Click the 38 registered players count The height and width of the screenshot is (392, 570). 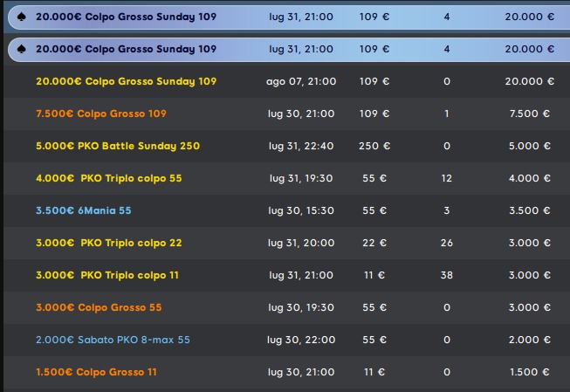447,275
